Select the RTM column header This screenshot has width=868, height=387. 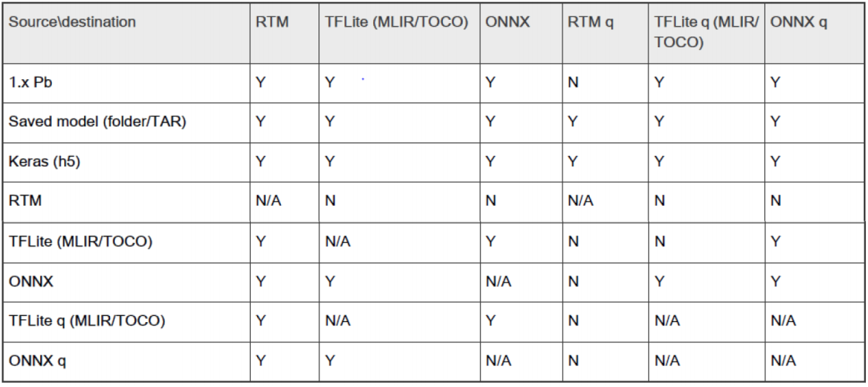click(x=272, y=22)
